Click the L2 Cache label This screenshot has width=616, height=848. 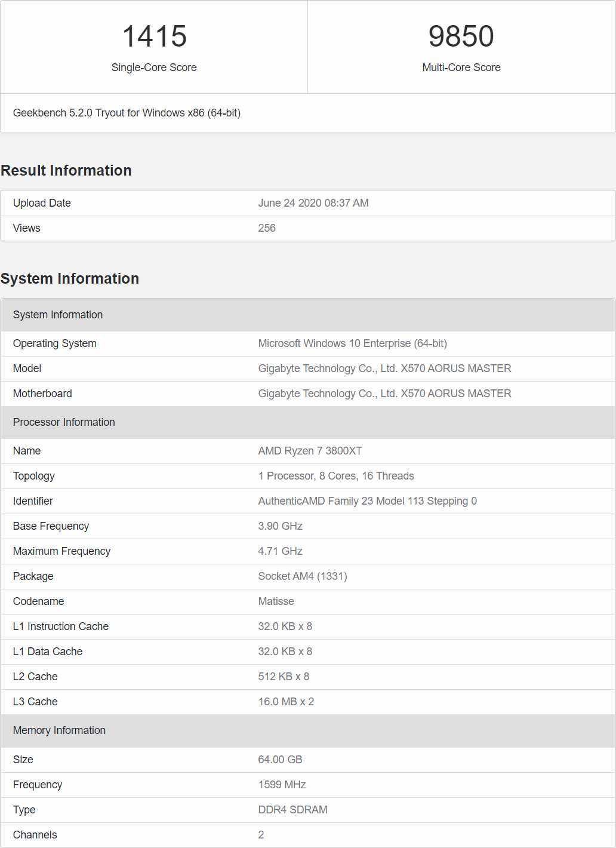[x=35, y=677]
